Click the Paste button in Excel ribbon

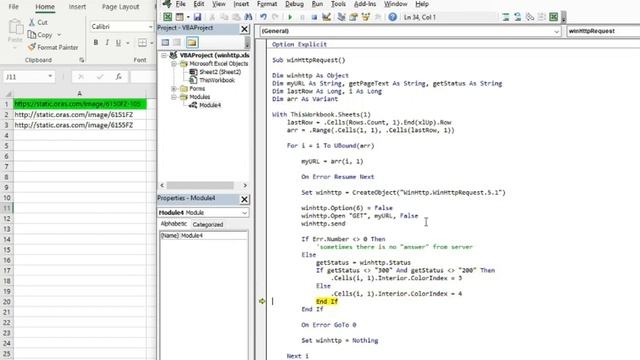click(x=16, y=32)
